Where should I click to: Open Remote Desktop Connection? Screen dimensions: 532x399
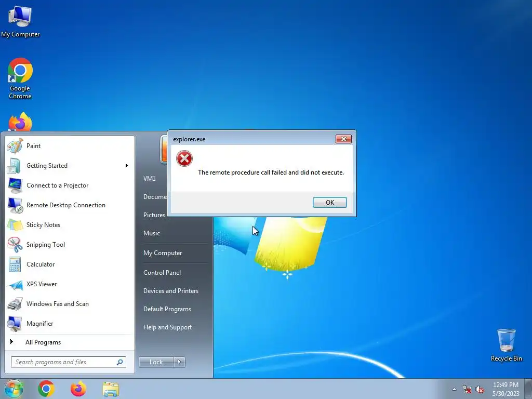coord(70,205)
